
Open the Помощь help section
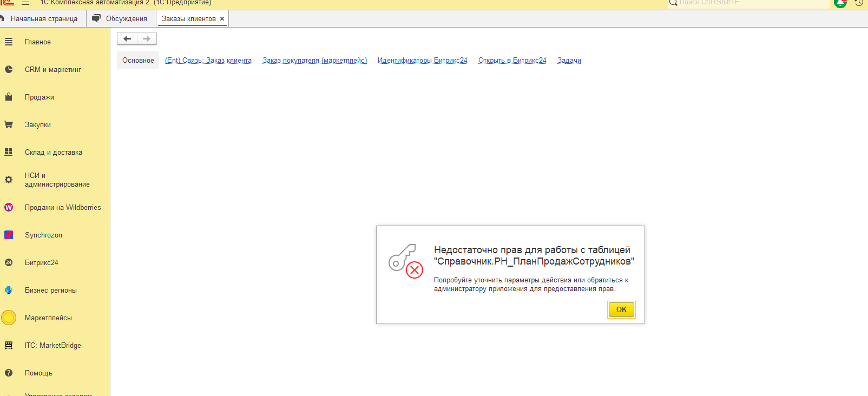click(38, 373)
